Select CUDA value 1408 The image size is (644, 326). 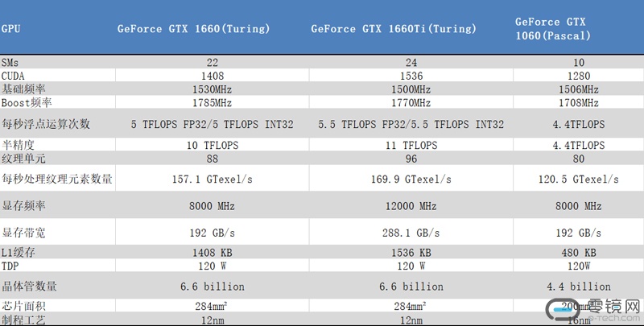coord(213,76)
